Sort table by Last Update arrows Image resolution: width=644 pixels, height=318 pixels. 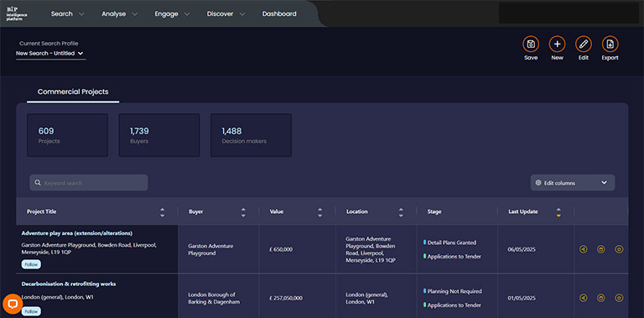tap(558, 212)
